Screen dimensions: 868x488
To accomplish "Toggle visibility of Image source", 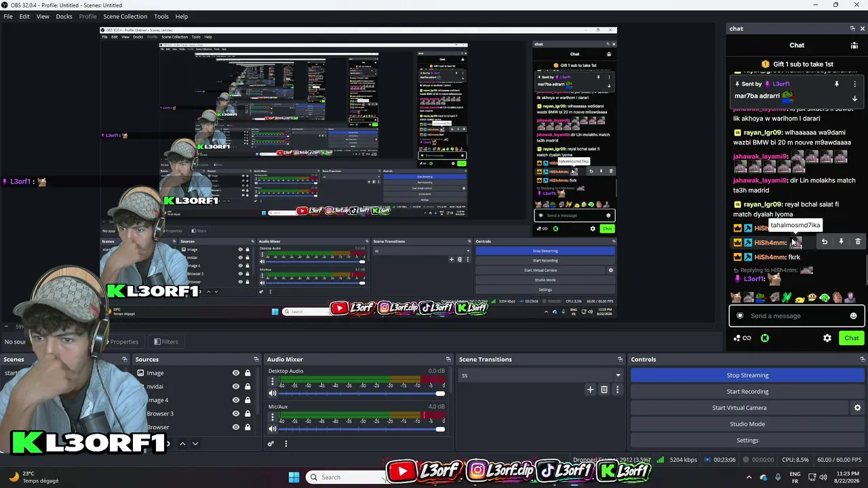I will click(x=236, y=373).
